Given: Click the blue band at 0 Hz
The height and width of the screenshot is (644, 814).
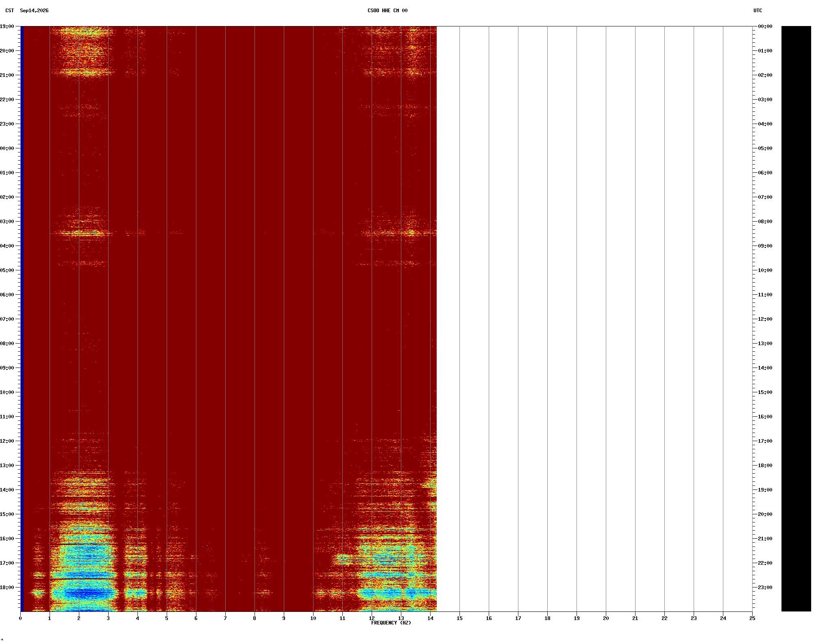Looking at the screenshot, I should coord(22,319).
